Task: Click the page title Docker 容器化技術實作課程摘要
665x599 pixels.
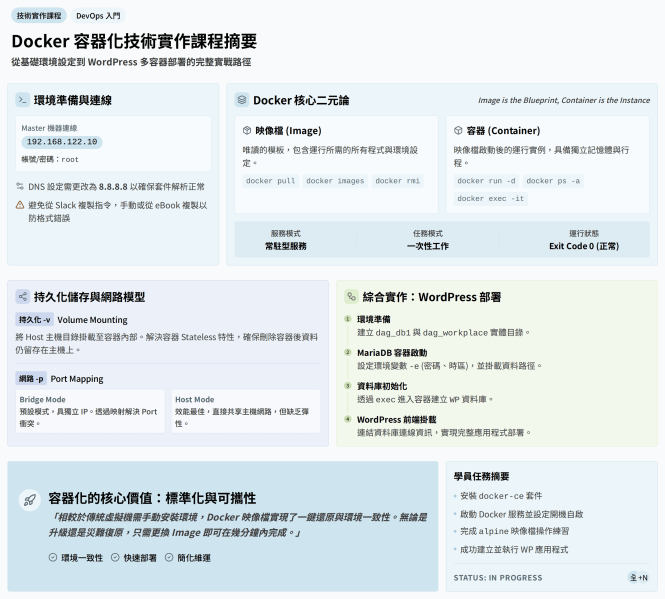Action: coord(134,41)
